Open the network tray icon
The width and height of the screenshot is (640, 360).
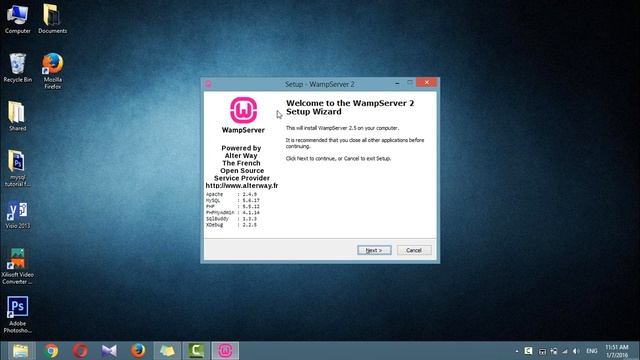554,351
